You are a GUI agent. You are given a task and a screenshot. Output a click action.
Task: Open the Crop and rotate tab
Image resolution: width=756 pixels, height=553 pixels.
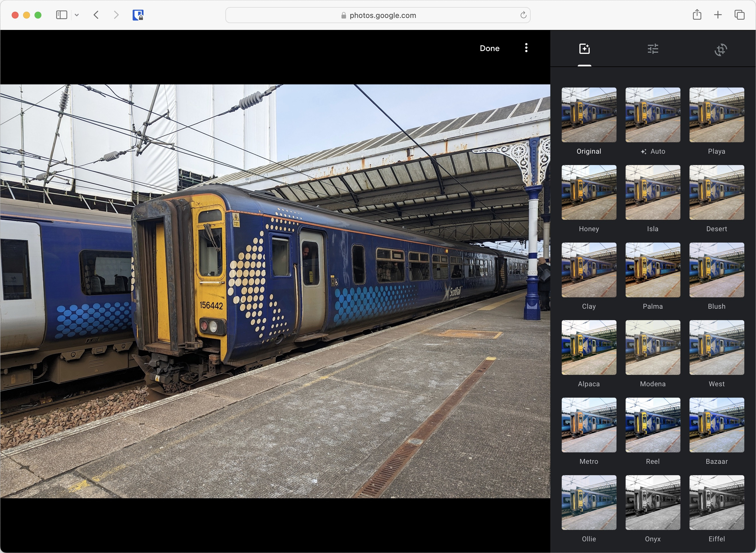(x=721, y=50)
